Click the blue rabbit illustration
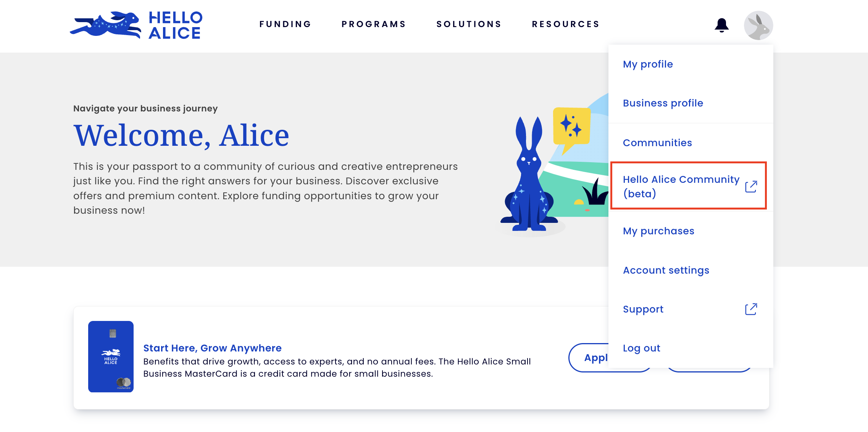868x432 pixels. tap(528, 174)
